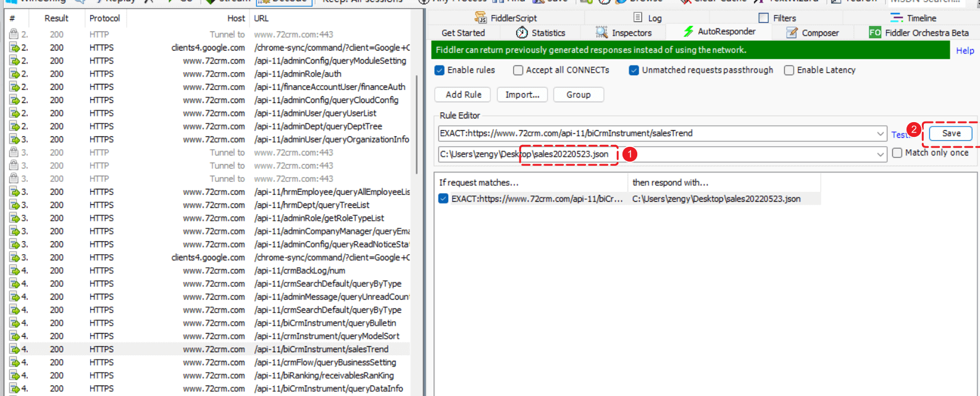980x396 pixels.
Task: Click the Group button
Action: 579,94
